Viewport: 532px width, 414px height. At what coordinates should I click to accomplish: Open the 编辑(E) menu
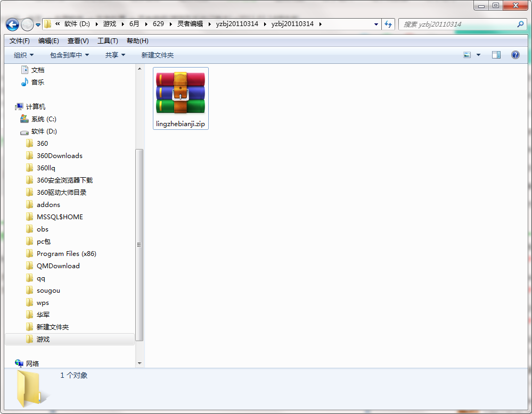(x=48, y=40)
